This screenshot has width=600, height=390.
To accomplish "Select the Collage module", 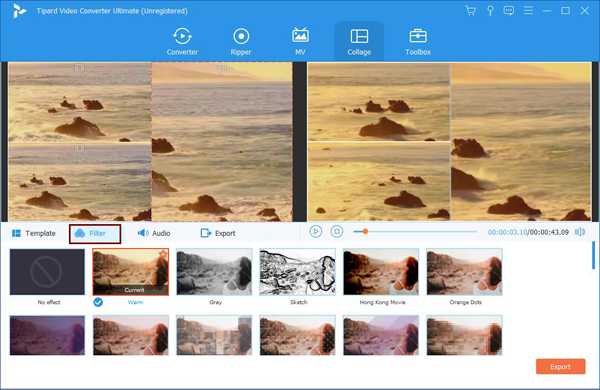I will 359,41.
